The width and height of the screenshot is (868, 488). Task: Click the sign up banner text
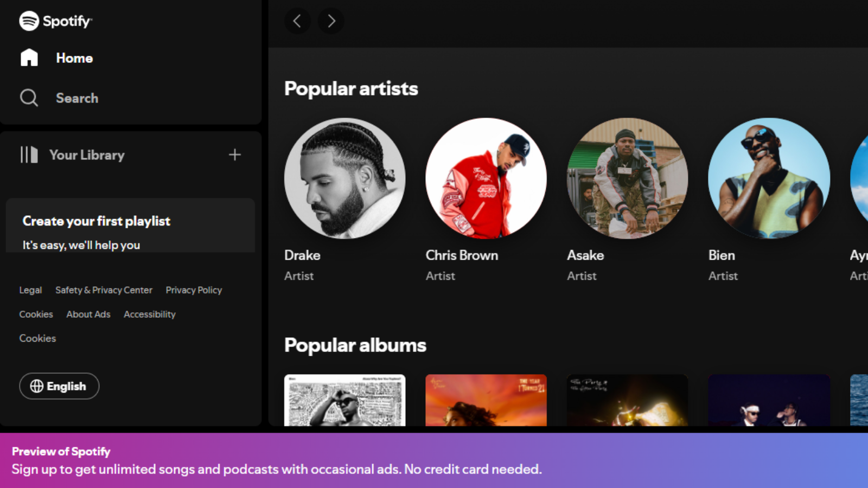coord(277,470)
